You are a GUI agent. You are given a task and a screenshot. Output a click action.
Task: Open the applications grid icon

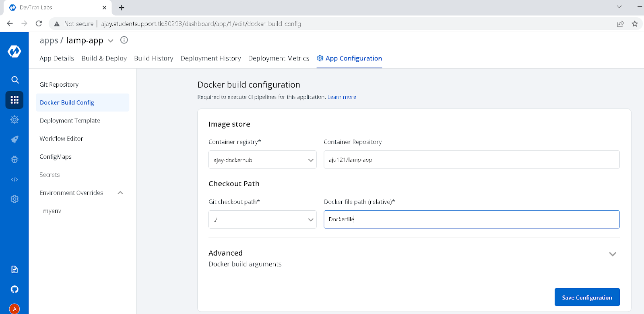click(14, 100)
